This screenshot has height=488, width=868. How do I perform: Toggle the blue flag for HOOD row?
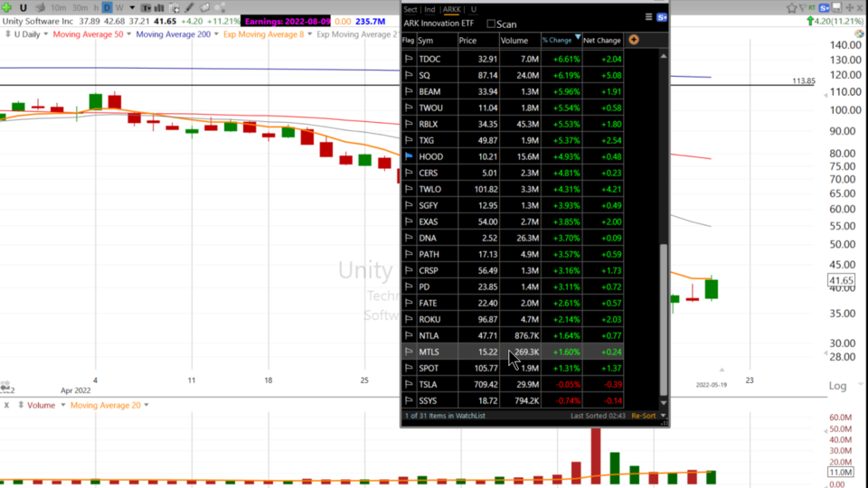409,156
